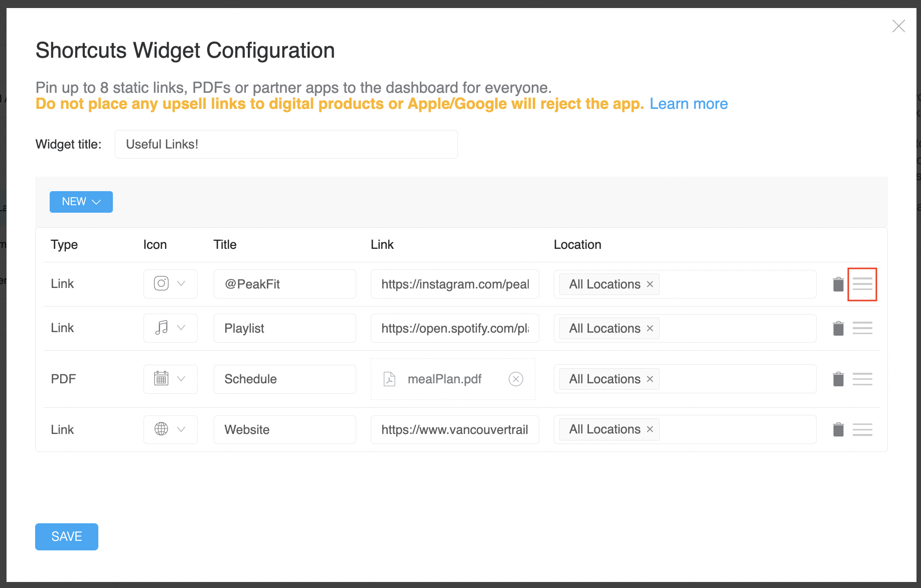Edit the Playlist title field

click(x=285, y=328)
